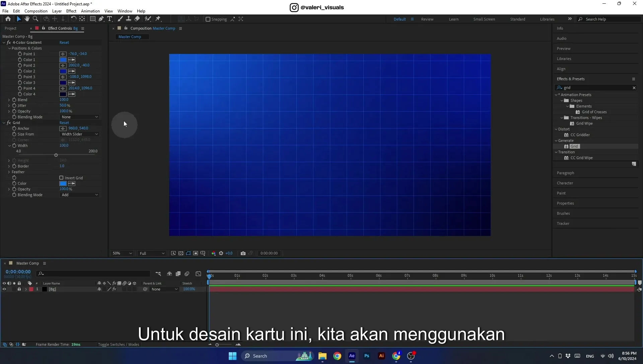
Task: Switch to the Project panel tab
Action: [10, 28]
